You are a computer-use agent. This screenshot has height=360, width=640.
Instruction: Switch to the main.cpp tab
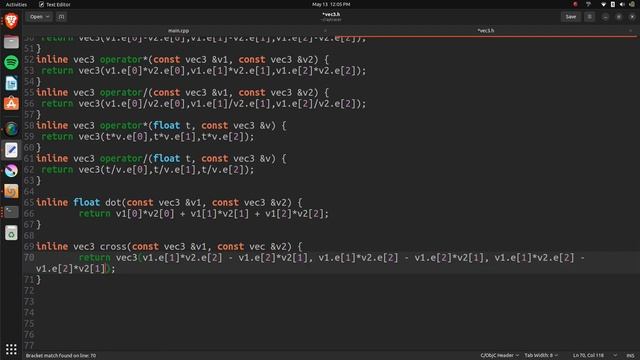pyautogui.click(x=178, y=31)
